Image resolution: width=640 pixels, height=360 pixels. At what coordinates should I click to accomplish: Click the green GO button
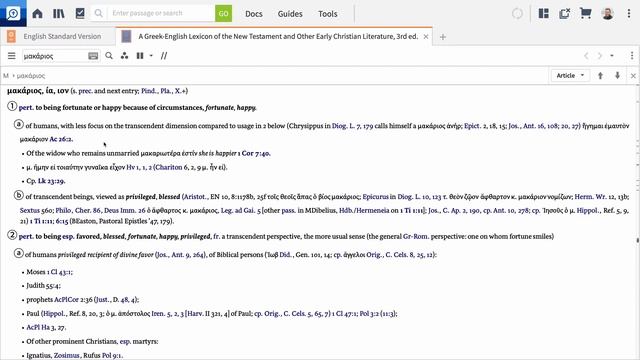[223, 13]
